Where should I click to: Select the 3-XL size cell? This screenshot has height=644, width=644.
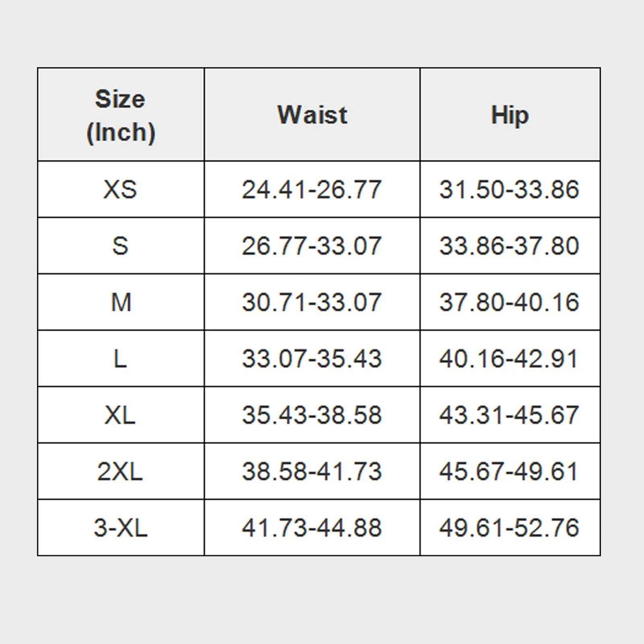click(121, 527)
